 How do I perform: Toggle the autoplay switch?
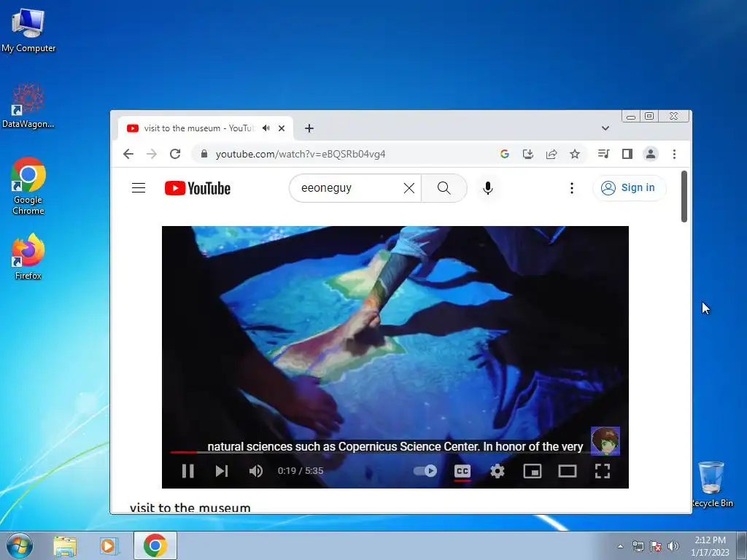point(425,471)
